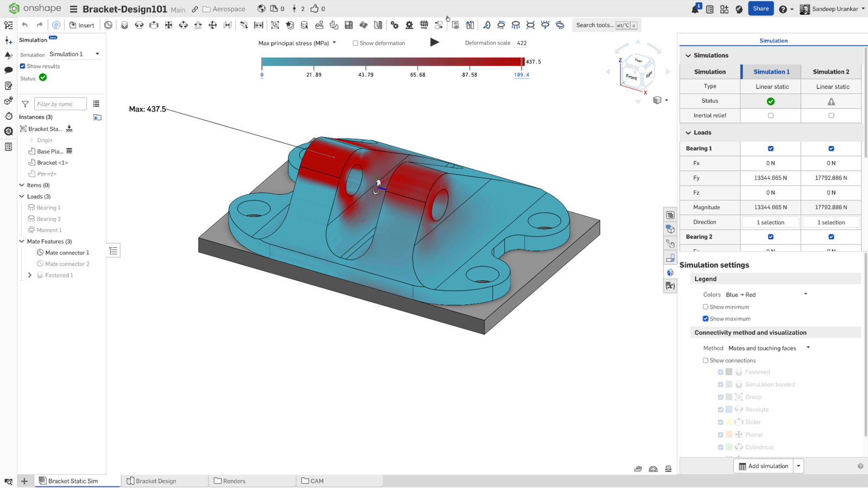Check Show minimum in the Legend settings

(x=706, y=306)
